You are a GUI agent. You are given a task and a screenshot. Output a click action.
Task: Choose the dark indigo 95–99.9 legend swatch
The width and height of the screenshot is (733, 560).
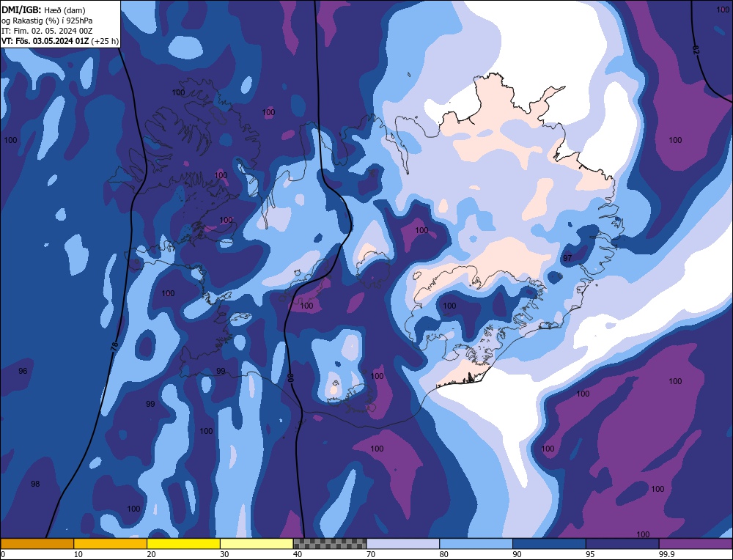tap(622, 544)
